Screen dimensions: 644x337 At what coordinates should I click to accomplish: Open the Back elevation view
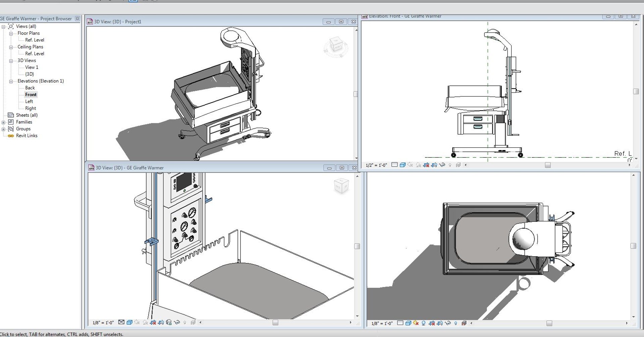[x=30, y=88]
